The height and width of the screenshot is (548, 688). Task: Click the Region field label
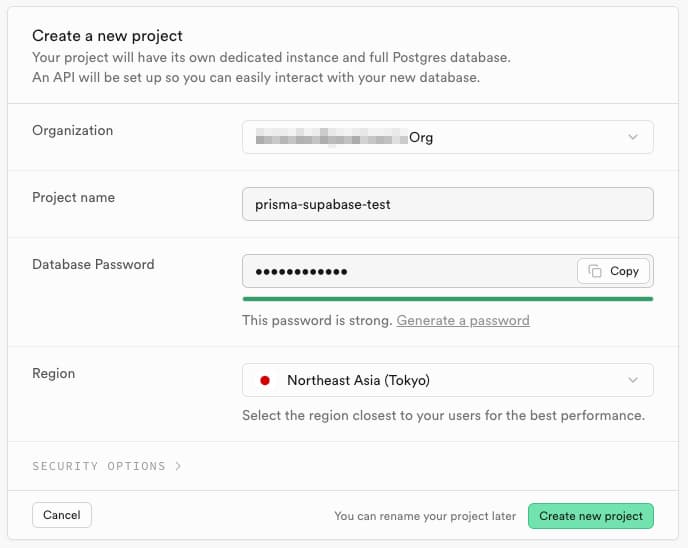coord(54,373)
